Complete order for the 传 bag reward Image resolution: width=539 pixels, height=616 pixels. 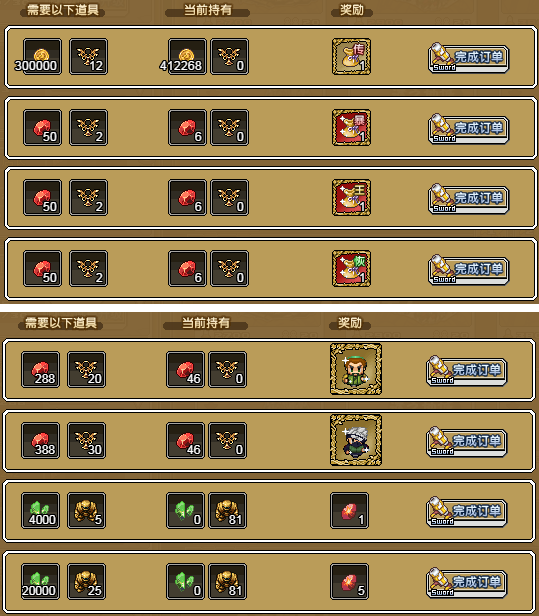click(x=468, y=58)
